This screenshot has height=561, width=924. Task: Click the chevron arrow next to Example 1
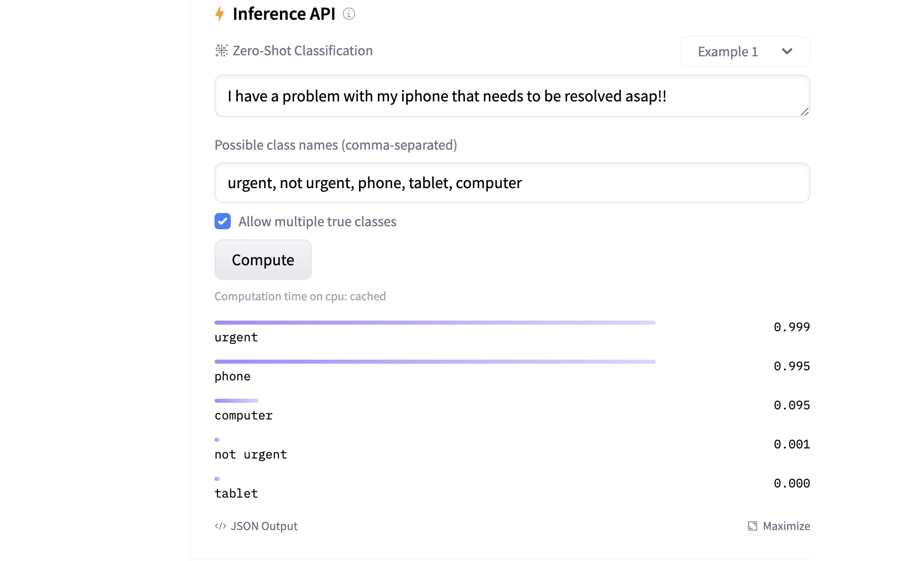(787, 51)
